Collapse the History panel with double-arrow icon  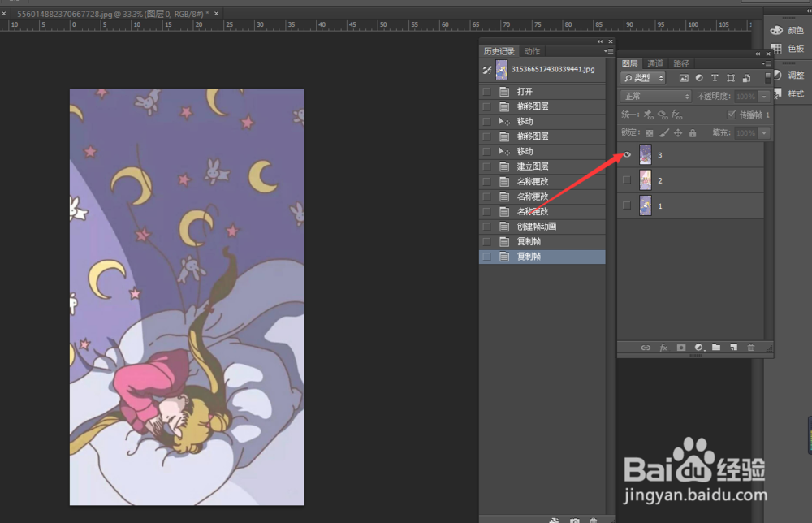point(600,41)
